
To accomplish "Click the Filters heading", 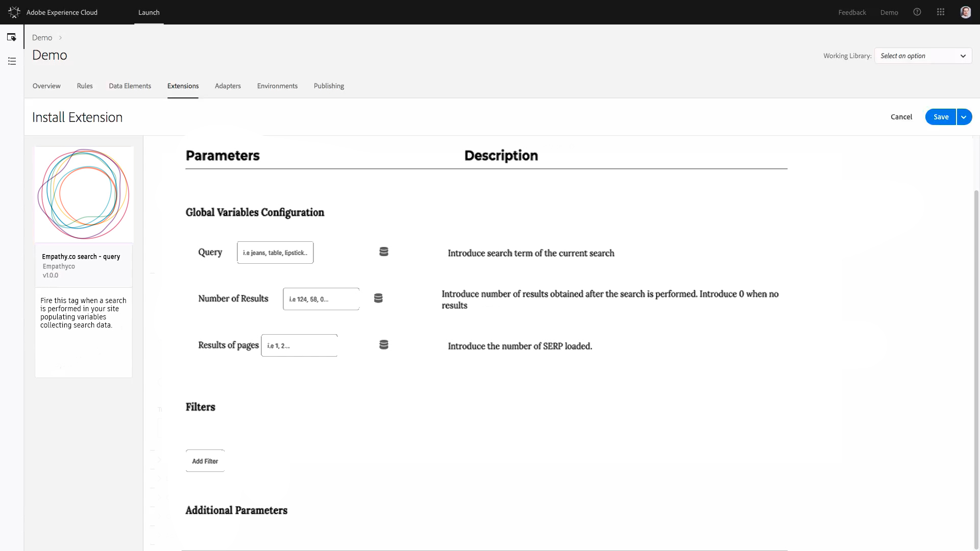I will click(x=200, y=407).
